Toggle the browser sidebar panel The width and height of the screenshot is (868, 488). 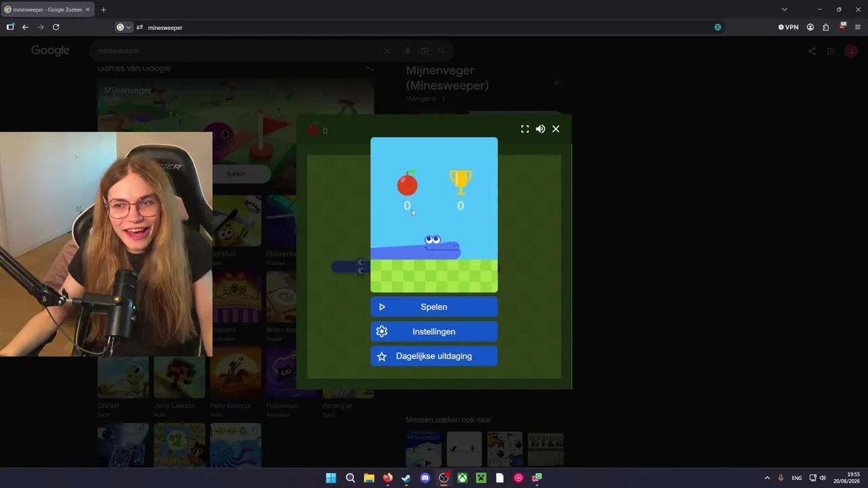(10, 27)
